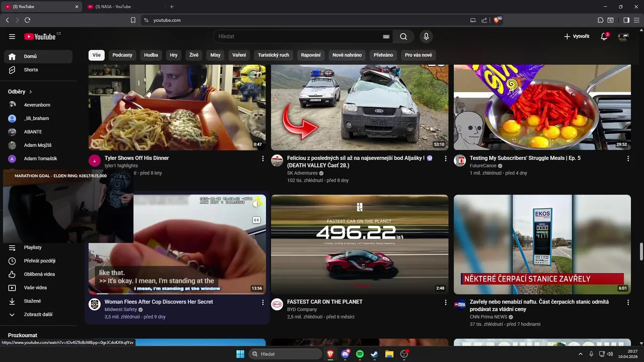Select the Hudba filter chip

pos(151,55)
